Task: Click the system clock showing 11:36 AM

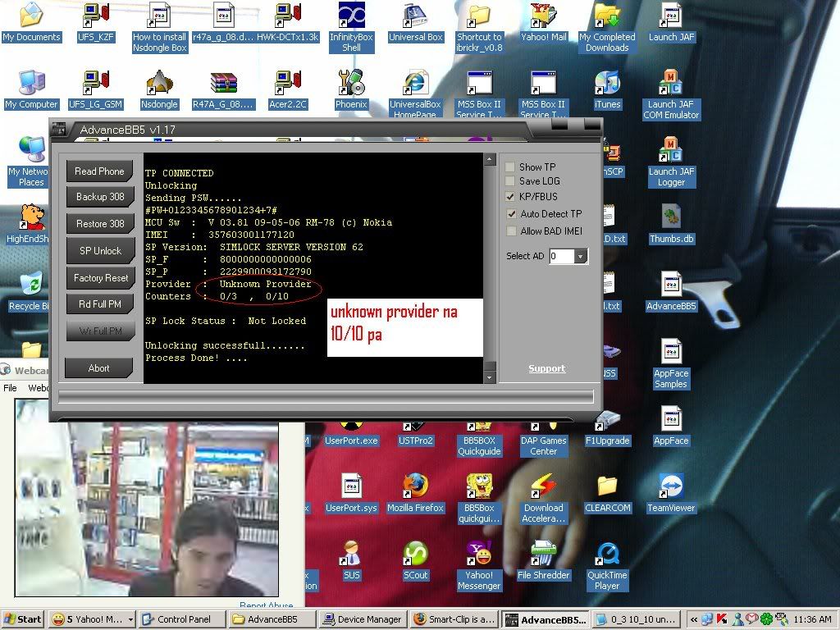Action: (x=812, y=619)
